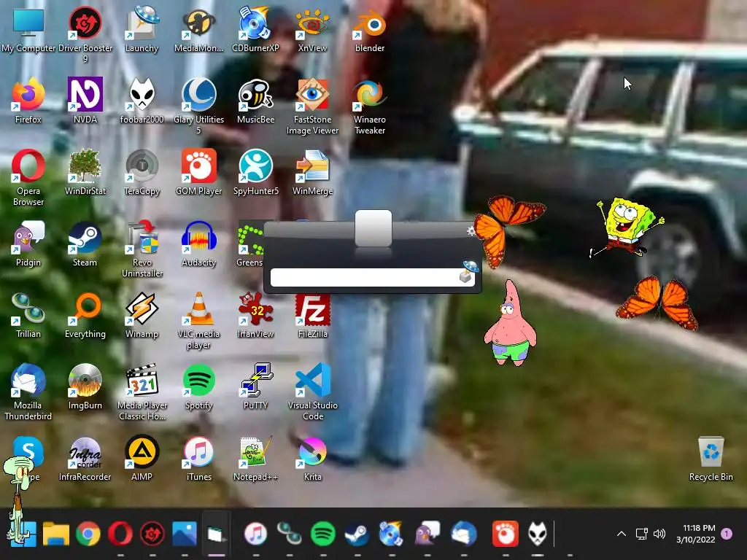Click the SpongeBob desktop pet
Viewport: 747px width, 560px height.
tap(626, 227)
